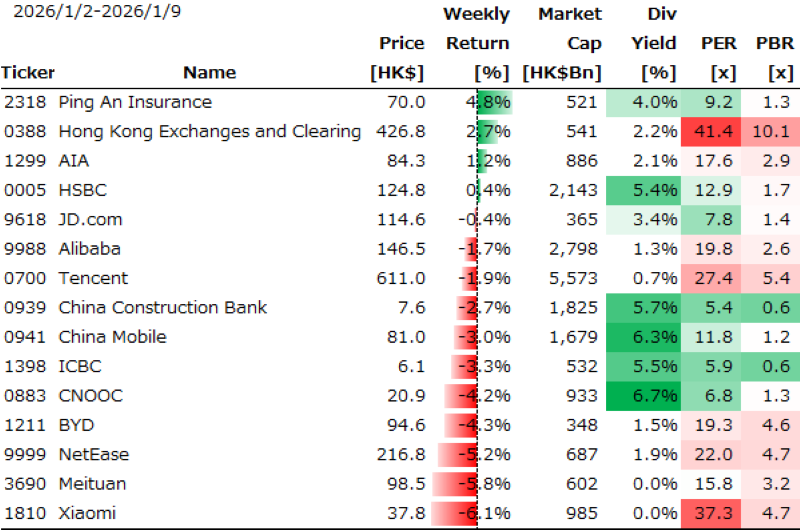Screen dimensions: 800x530
Task: Click the Market Cap column header
Action: click(570, 43)
